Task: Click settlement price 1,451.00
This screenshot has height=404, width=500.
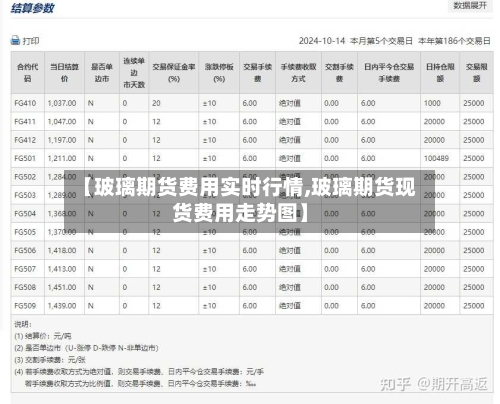Action: click(x=62, y=287)
